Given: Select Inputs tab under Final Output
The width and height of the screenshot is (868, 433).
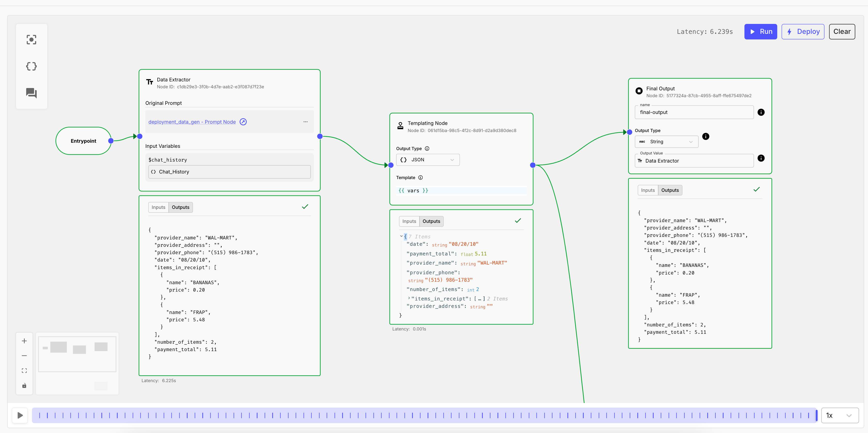Looking at the screenshot, I should [x=648, y=190].
